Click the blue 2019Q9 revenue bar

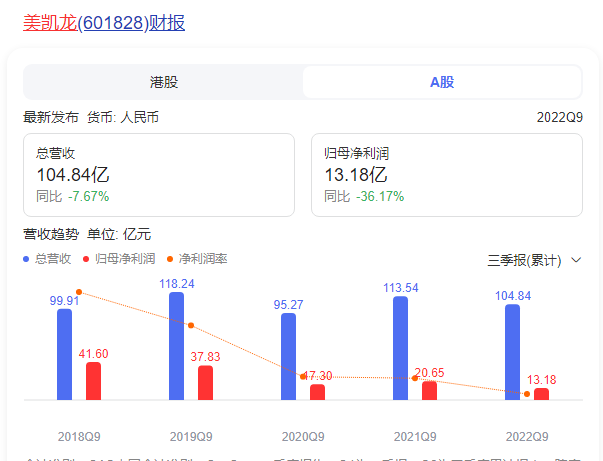point(176,346)
